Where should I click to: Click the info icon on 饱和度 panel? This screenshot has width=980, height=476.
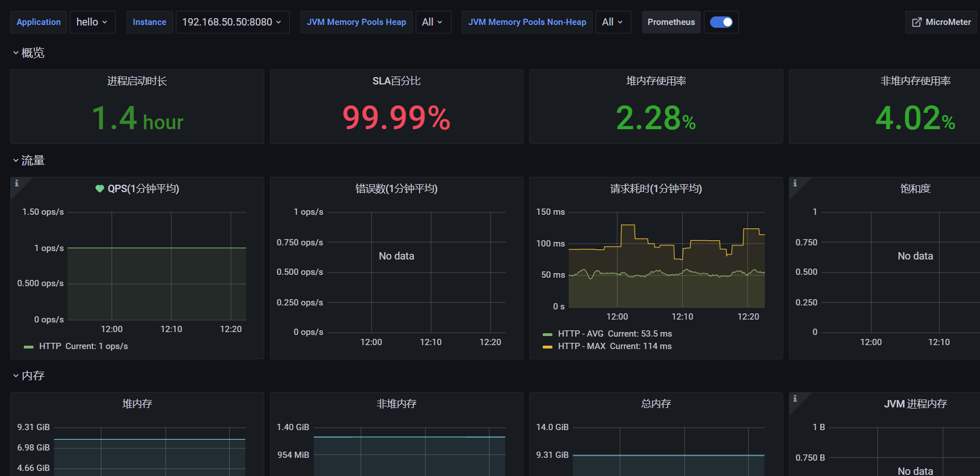click(x=795, y=183)
